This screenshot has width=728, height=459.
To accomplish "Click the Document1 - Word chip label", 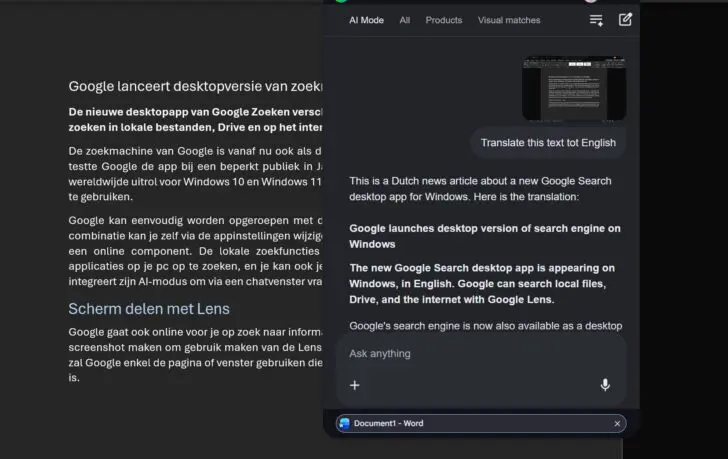I will (388, 424).
